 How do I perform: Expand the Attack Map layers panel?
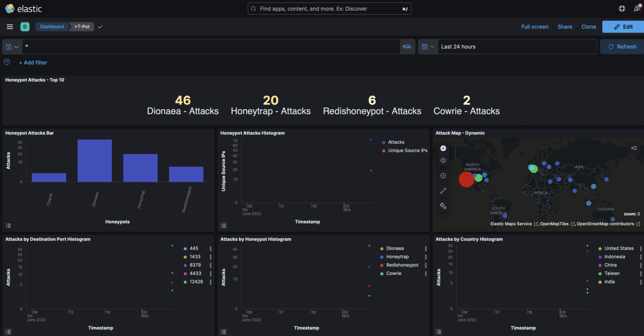pyautogui.click(x=634, y=148)
